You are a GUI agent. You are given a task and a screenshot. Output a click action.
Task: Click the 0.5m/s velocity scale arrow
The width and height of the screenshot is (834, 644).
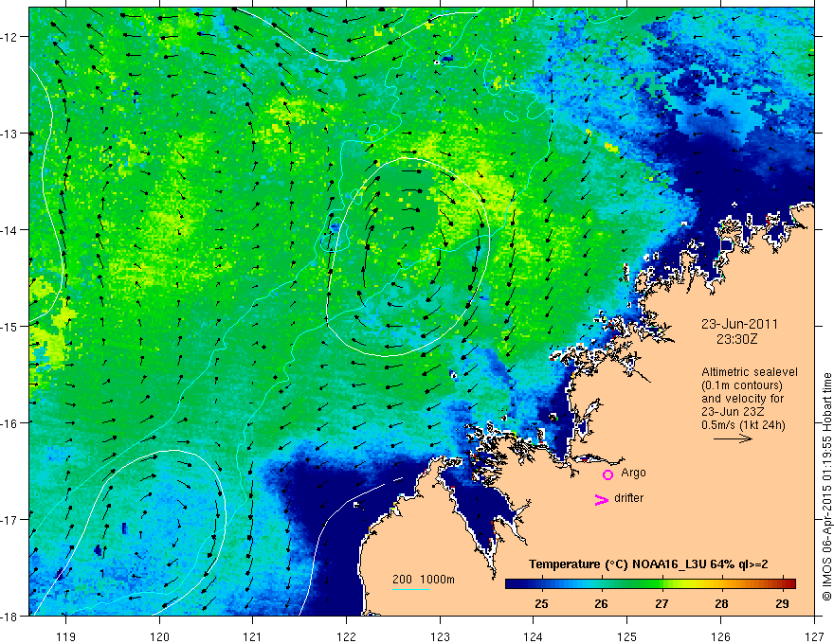point(733,438)
